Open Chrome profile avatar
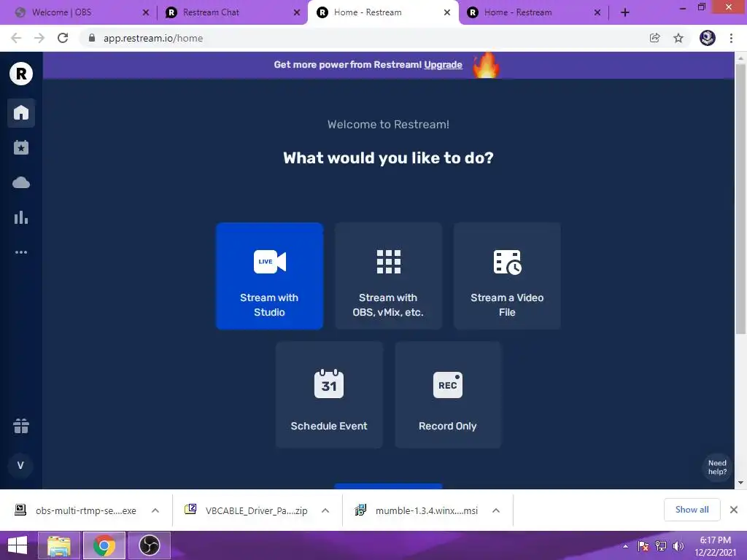The height and width of the screenshot is (560, 747). pos(708,38)
